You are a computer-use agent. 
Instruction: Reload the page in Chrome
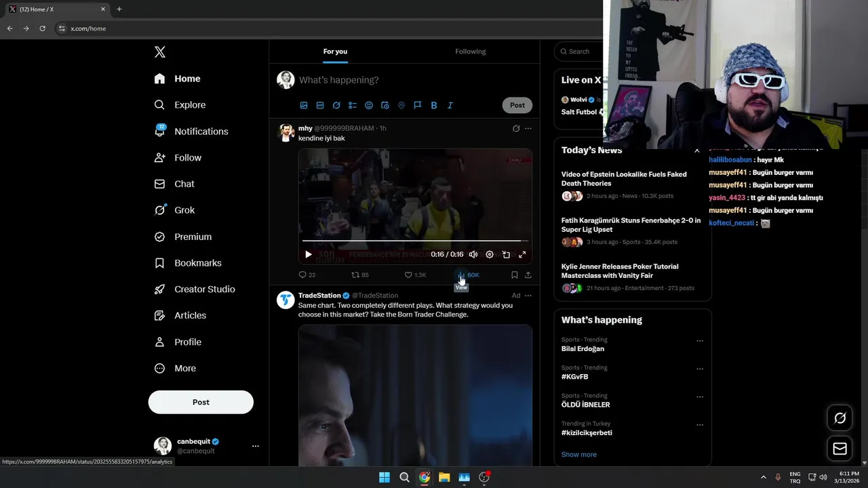[x=42, y=28]
